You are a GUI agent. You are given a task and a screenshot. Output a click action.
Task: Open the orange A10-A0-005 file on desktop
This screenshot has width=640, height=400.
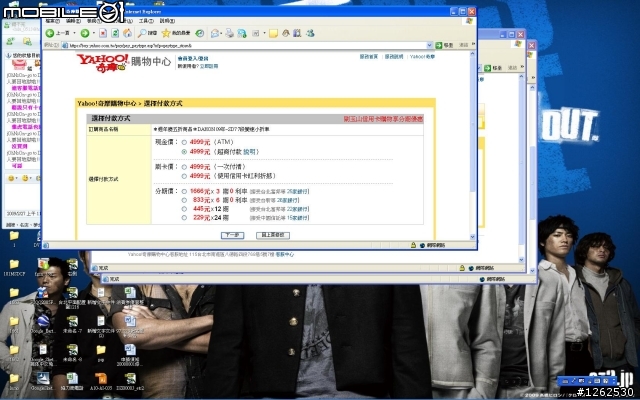tap(101, 378)
